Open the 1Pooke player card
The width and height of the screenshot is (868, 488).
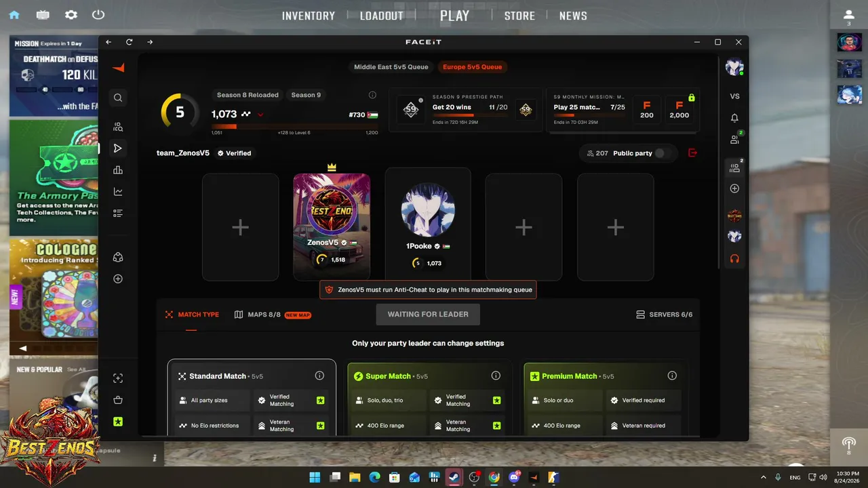428,224
